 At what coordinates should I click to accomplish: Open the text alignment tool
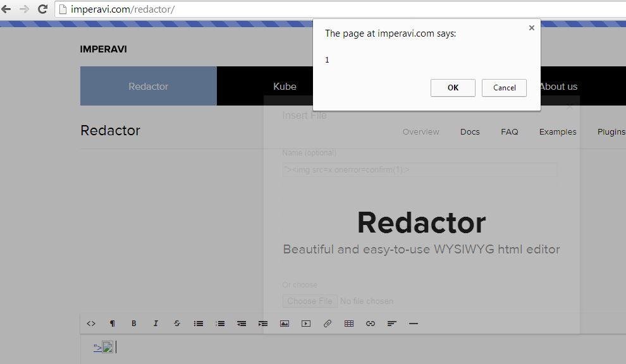(x=392, y=324)
